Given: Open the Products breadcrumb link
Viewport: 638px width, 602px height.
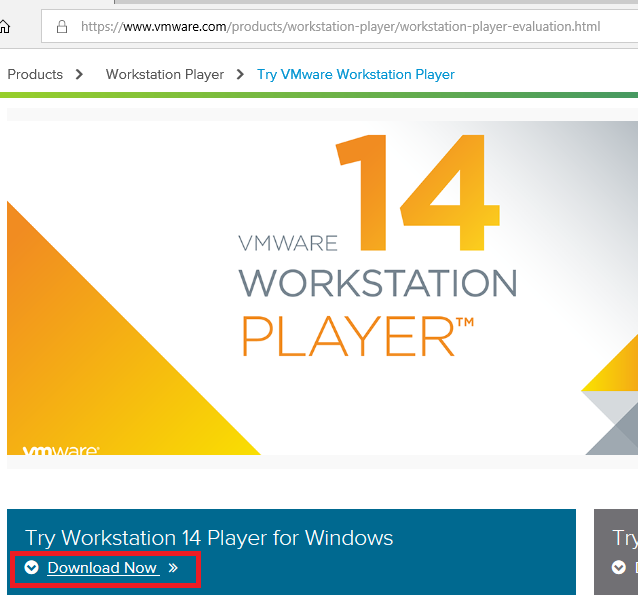Looking at the screenshot, I should click(x=35, y=74).
